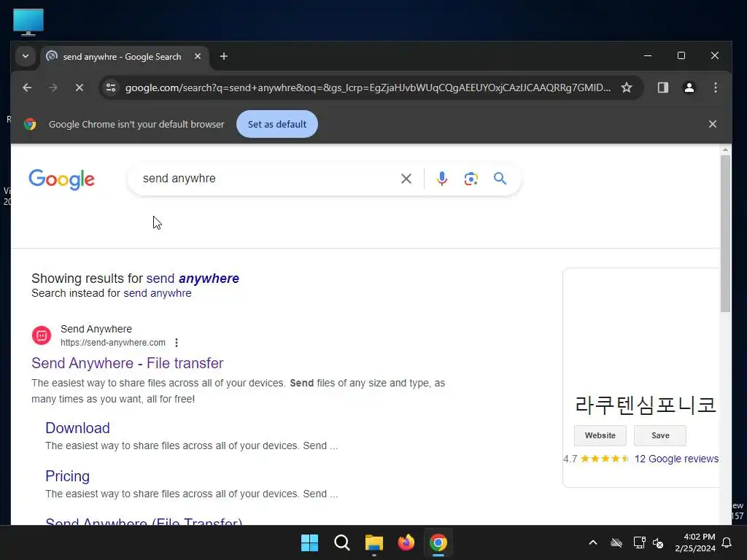Viewport: 747px width, 560px height.
Task: View site information icon in address bar
Action: 111,87
